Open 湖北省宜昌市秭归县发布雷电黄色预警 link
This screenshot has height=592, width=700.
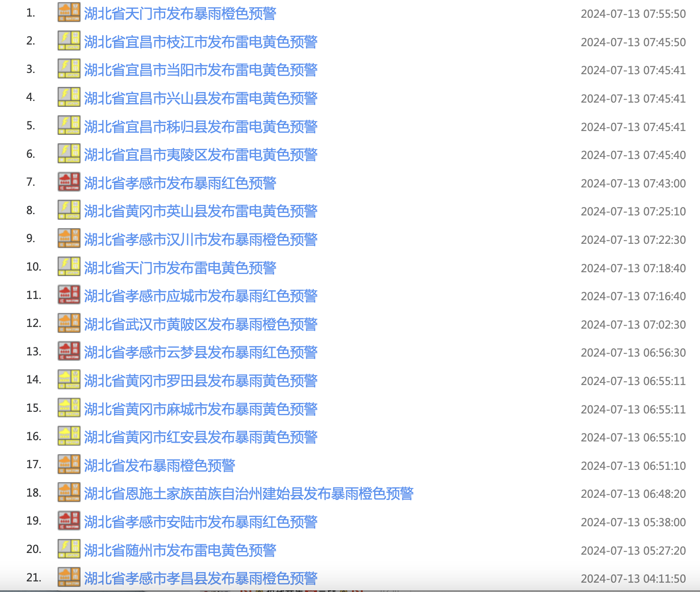tap(200, 126)
